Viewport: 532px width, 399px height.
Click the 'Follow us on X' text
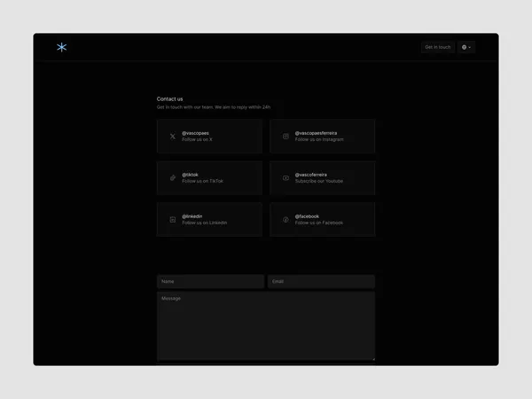[x=197, y=139]
